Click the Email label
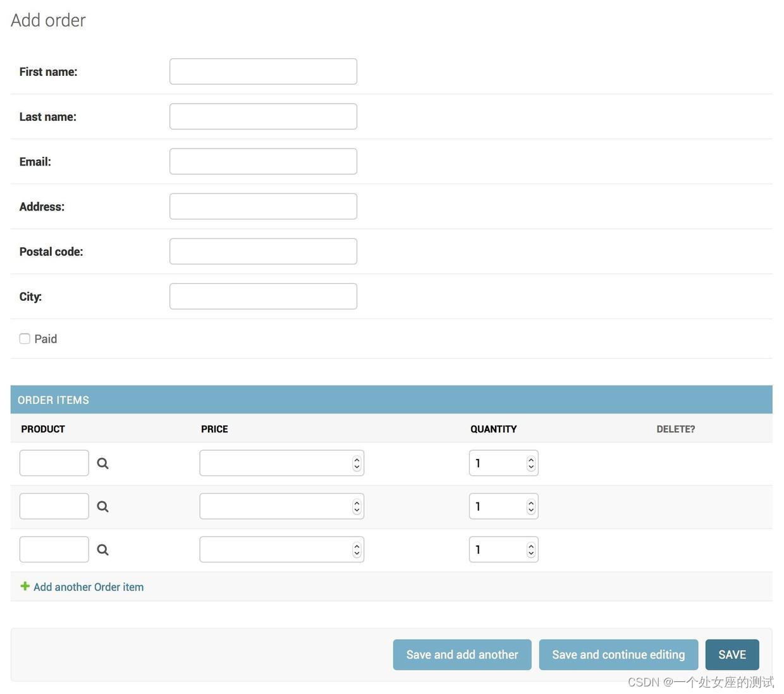Image resolution: width=784 pixels, height=694 pixels. coord(35,161)
